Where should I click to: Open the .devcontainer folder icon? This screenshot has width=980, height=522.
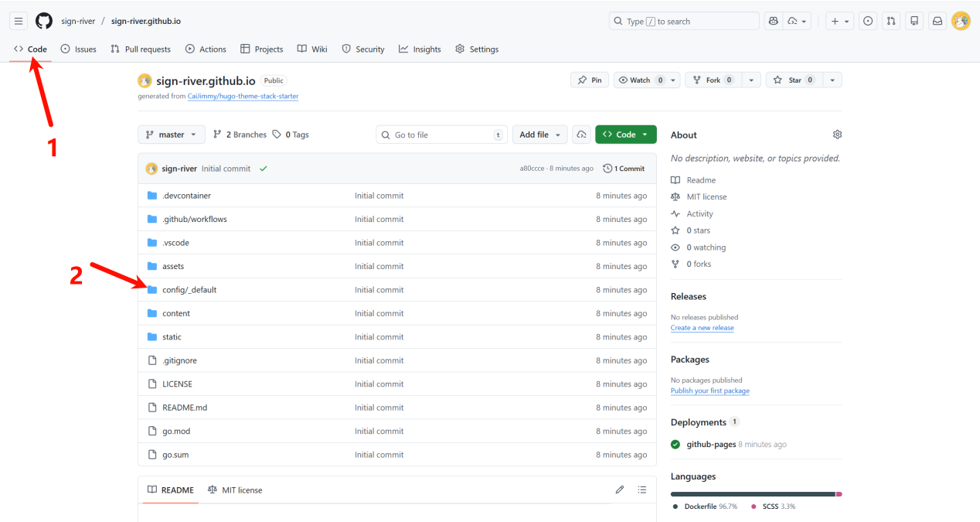[x=152, y=196]
